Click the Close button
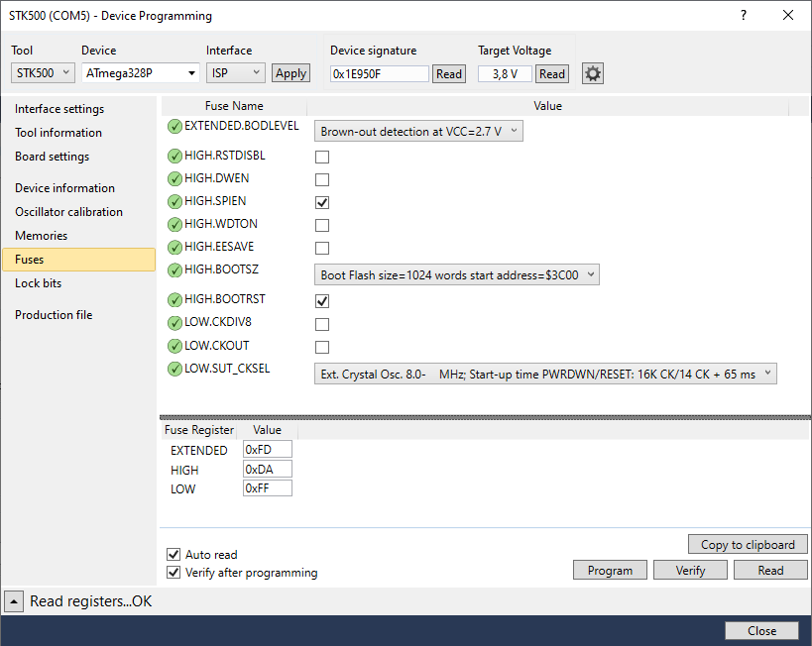 click(761, 630)
